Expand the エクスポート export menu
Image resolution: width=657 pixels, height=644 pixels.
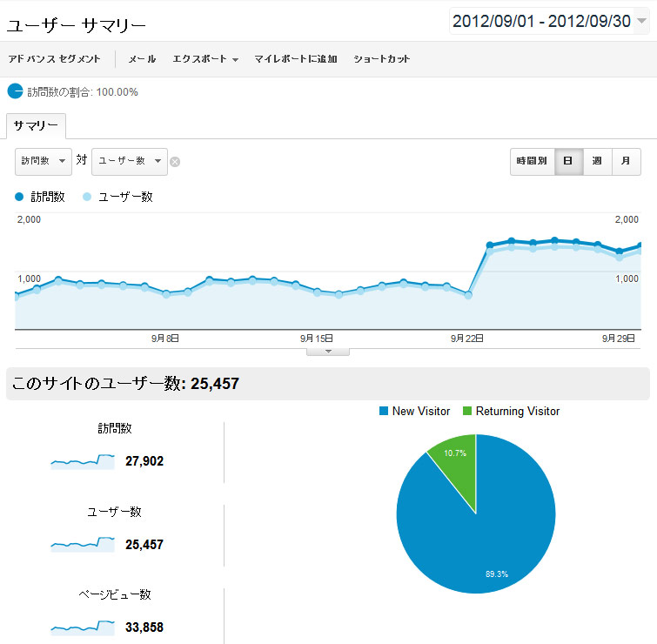point(205,59)
